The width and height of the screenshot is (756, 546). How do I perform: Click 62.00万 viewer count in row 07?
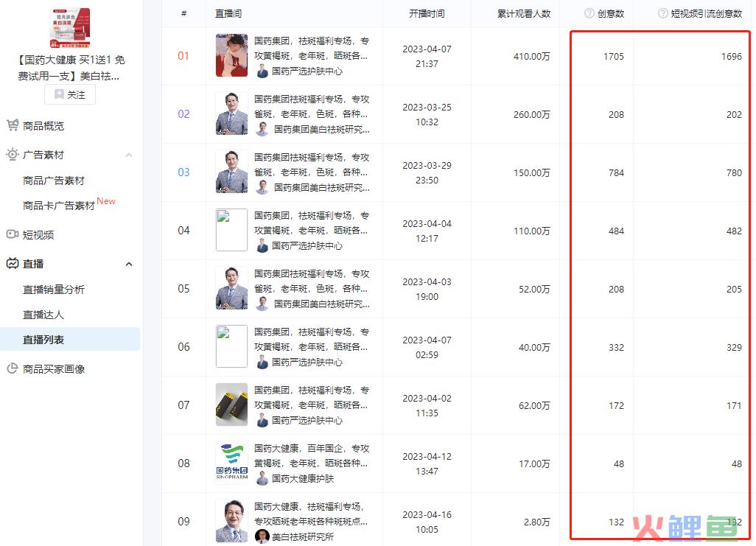[534, 406]
